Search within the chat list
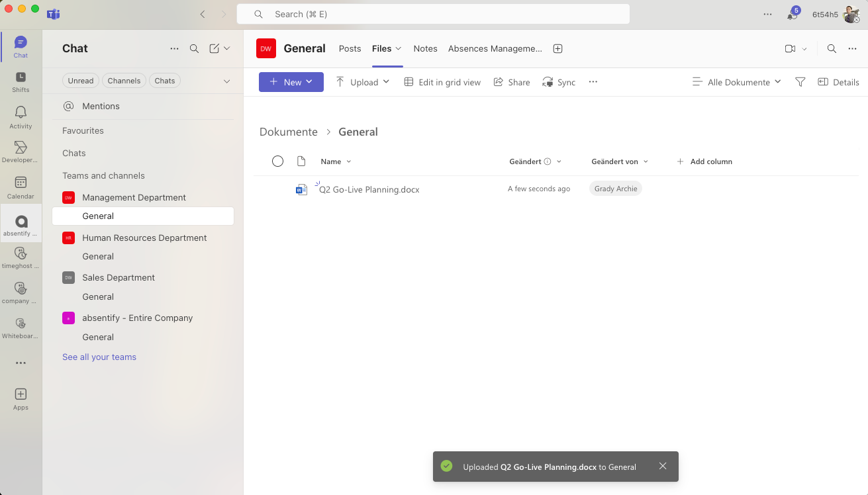 (194, 48)
